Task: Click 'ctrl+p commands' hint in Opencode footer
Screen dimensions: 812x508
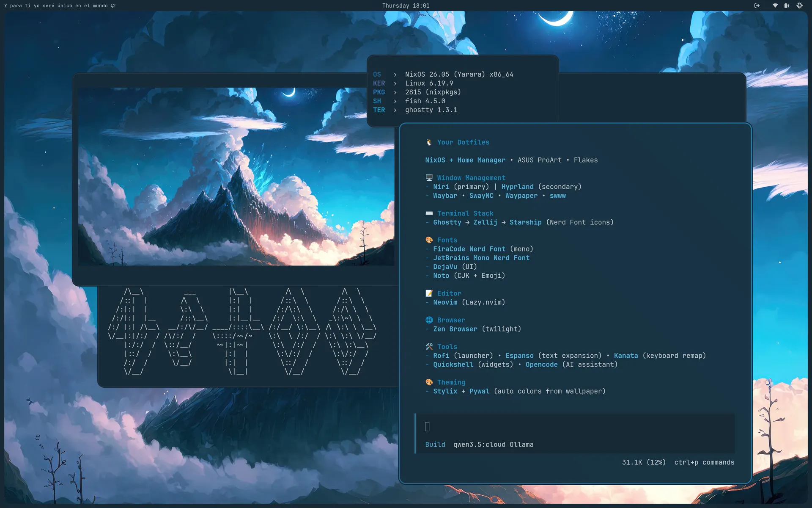Action: (704, 462)
